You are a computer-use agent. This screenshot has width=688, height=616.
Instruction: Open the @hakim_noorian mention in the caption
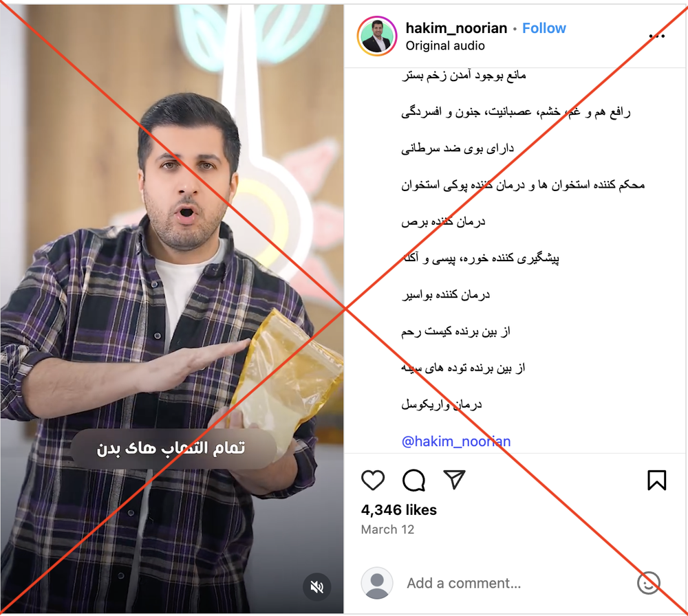click(x=456, y=441)
